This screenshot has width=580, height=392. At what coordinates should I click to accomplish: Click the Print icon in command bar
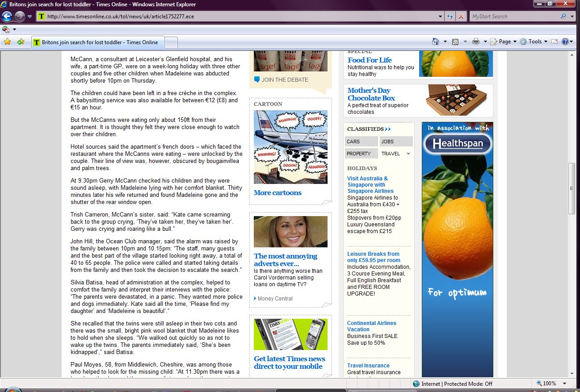click(x=476, y=42)
